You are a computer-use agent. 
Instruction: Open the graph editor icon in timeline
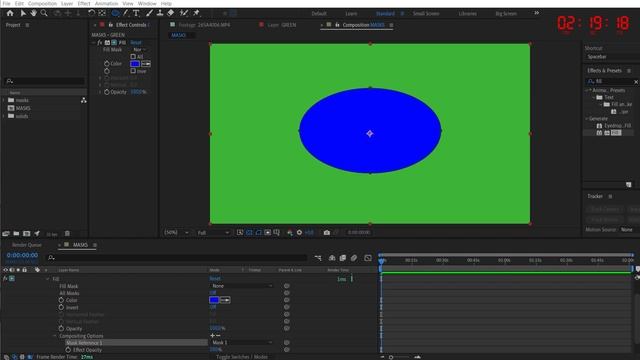coord(368,258)
